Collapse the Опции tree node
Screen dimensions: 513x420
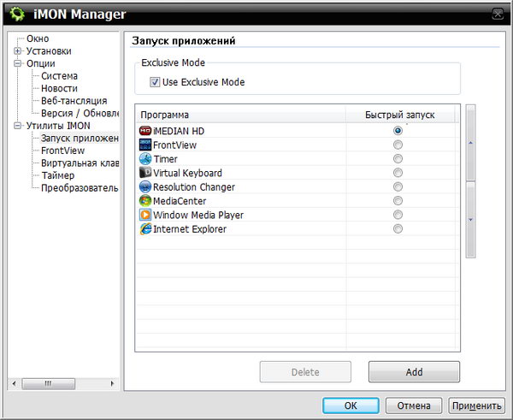(x=17, y=63)
